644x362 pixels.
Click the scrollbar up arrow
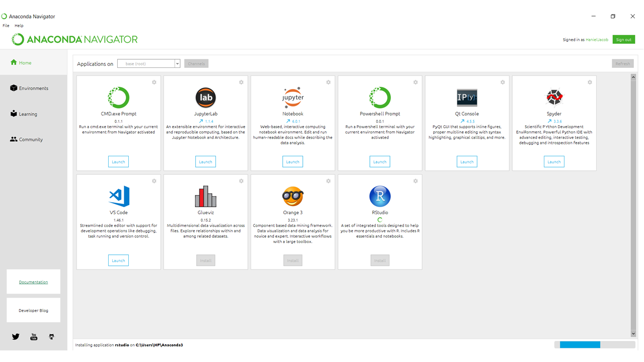pos(633,77)
